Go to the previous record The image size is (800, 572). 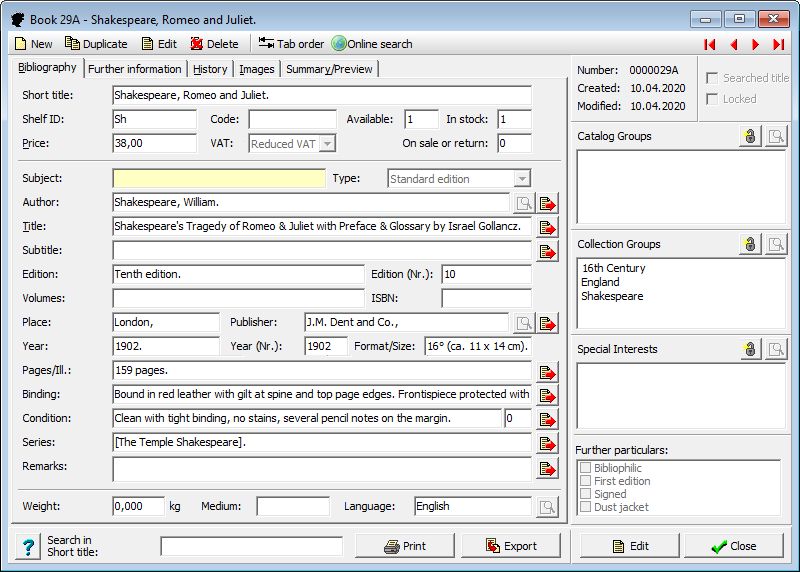coord(734,44)
